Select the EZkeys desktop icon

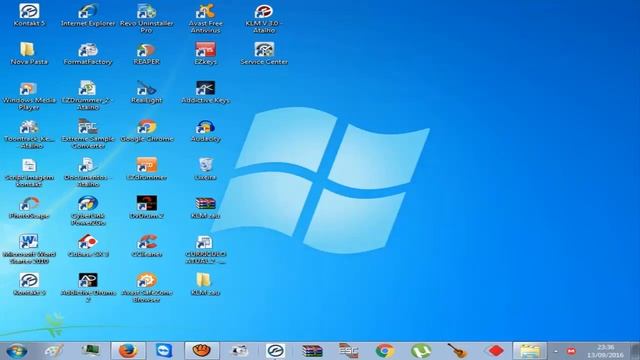click(x=205, y=53)
